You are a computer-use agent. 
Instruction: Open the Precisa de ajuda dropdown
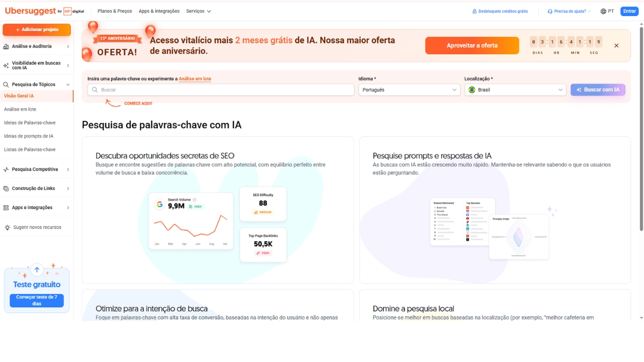pos(569,11)
